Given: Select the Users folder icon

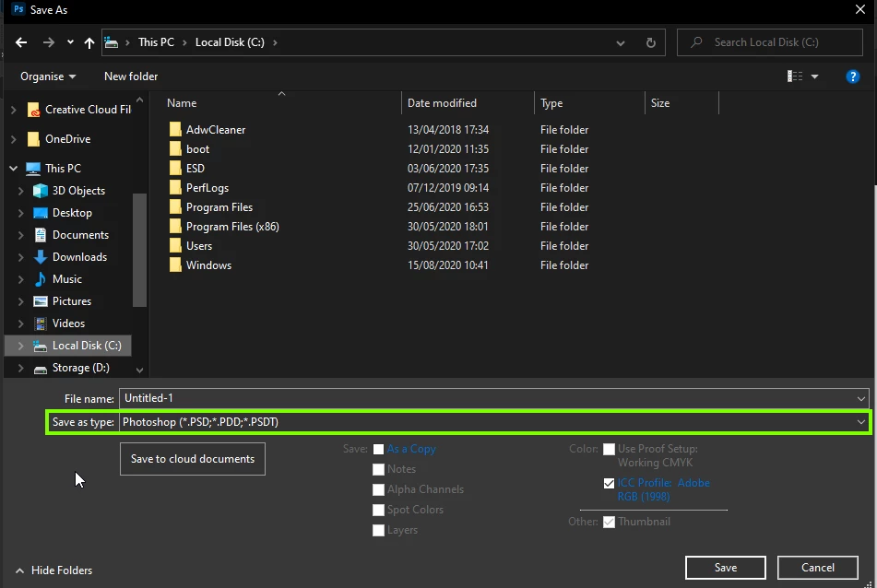Looking at the screenshot, I should point(175,246).
